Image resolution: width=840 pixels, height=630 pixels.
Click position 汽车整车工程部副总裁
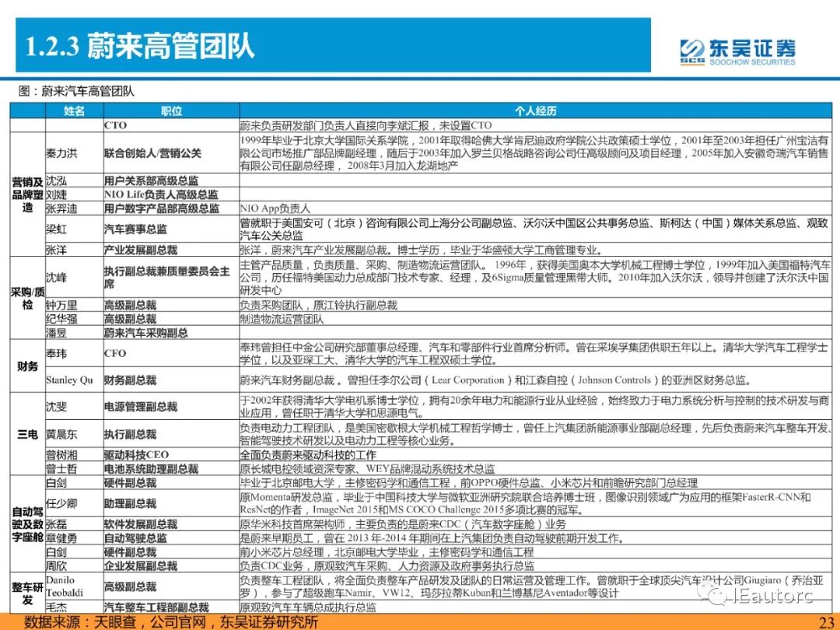[x=171, y=607]
